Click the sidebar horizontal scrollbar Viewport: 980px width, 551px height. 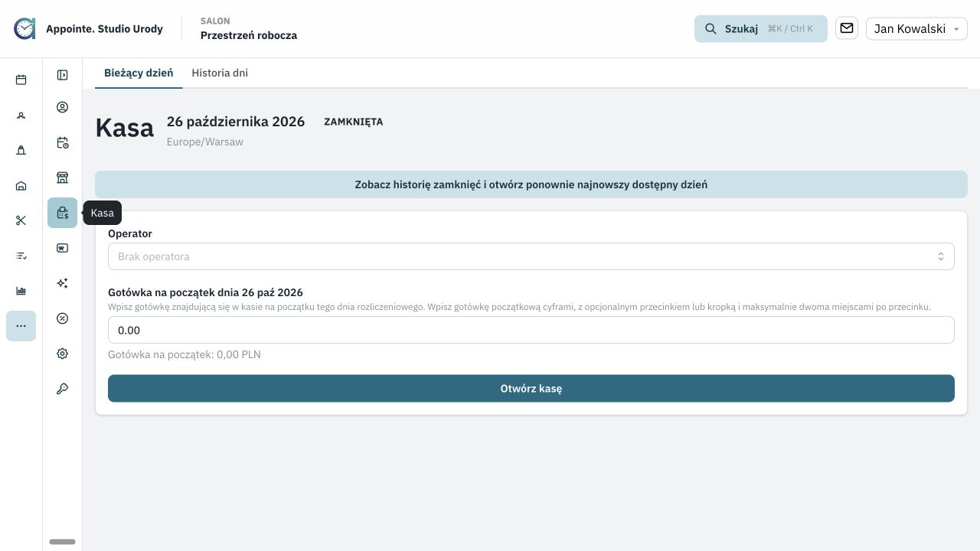pos(62,542)
